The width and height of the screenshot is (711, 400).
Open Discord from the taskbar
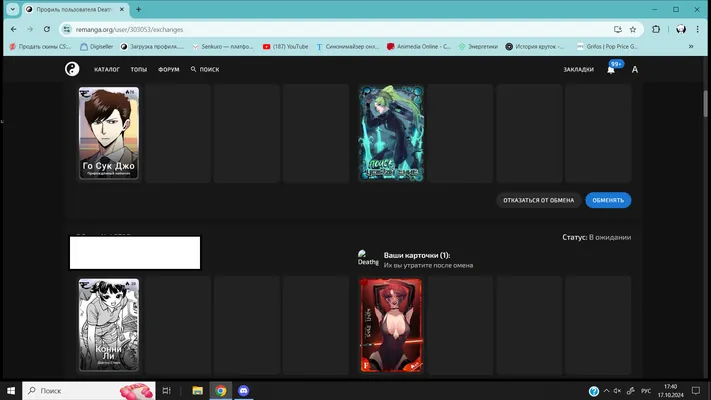(x=243, y=390)
